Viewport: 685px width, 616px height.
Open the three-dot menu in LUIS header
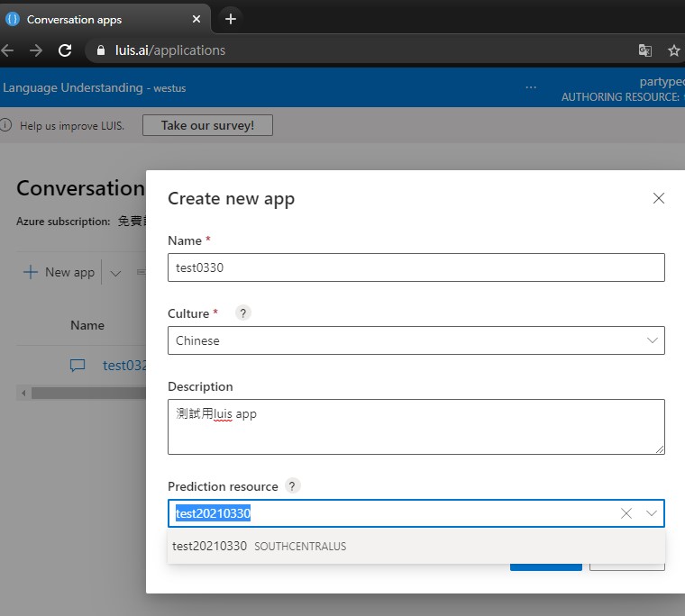pos(531,87)
